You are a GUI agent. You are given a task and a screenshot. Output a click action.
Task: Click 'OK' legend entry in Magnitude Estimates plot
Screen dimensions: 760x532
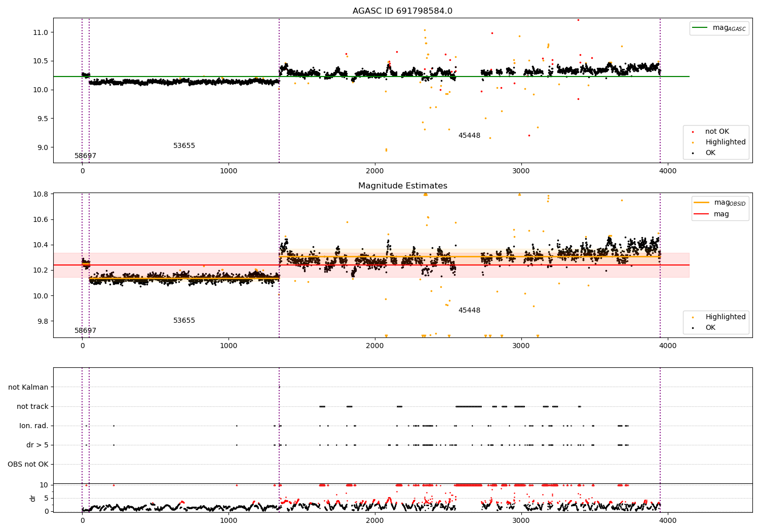[704, 328]
